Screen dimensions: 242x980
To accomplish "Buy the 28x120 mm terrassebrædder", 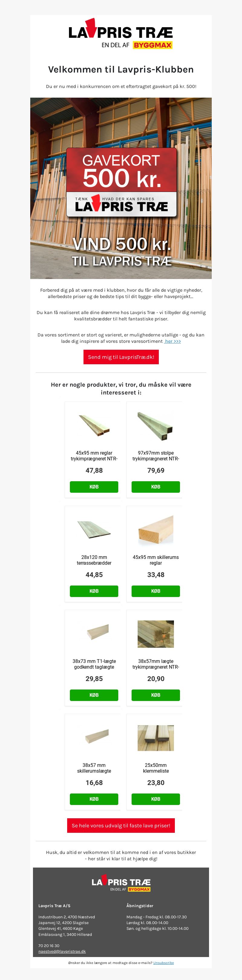I will click(94, 591).
